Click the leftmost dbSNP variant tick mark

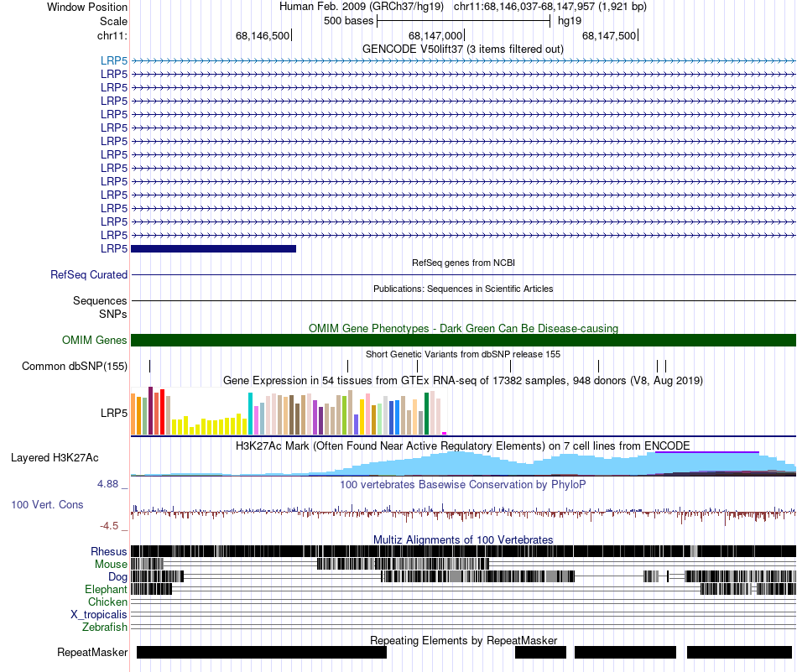tap(150, 366)
